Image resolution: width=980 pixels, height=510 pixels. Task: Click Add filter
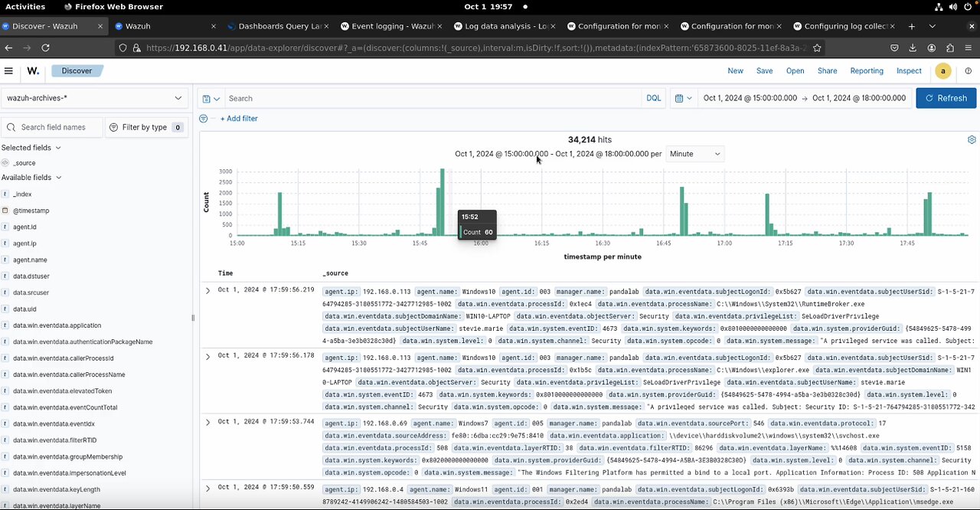[239, 119]
